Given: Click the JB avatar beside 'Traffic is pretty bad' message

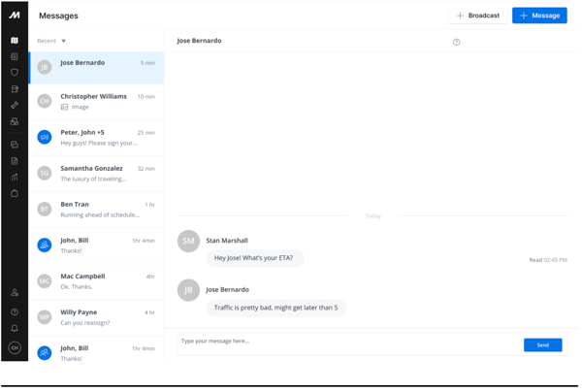Looking at the screenshot, I should [188, 290].
